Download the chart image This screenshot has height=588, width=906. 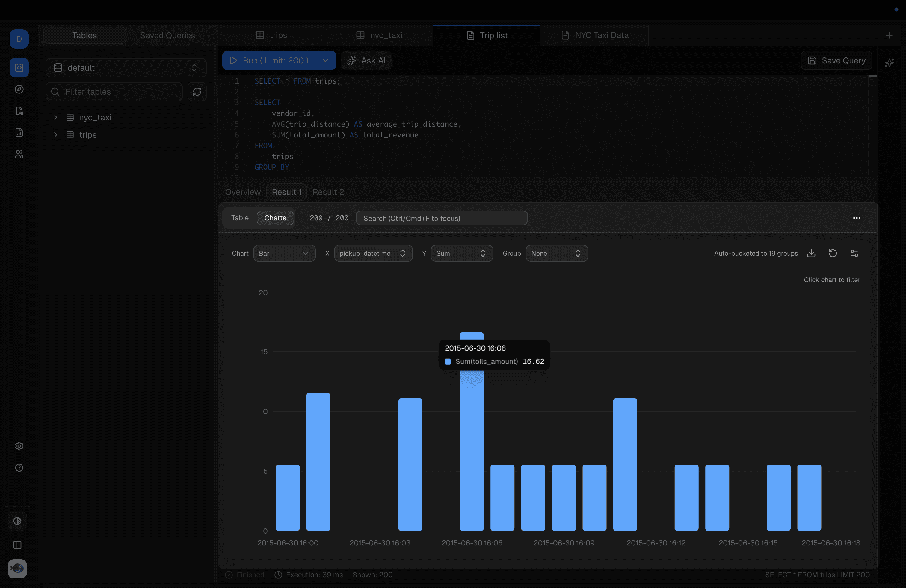click(811, 253)
